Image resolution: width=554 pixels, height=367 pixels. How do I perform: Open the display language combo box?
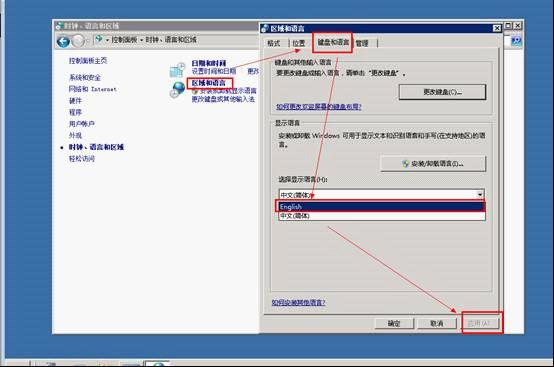[382, 195]
